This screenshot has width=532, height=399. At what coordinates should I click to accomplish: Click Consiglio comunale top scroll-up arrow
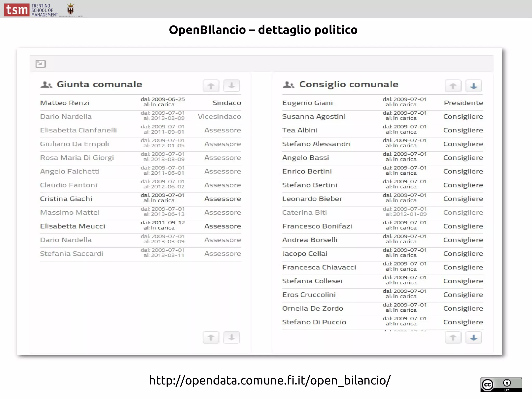[x=453, y=86]
